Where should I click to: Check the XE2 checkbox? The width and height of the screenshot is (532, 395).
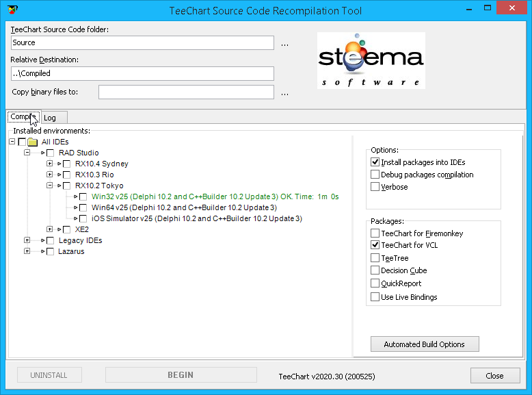[67, 229]
